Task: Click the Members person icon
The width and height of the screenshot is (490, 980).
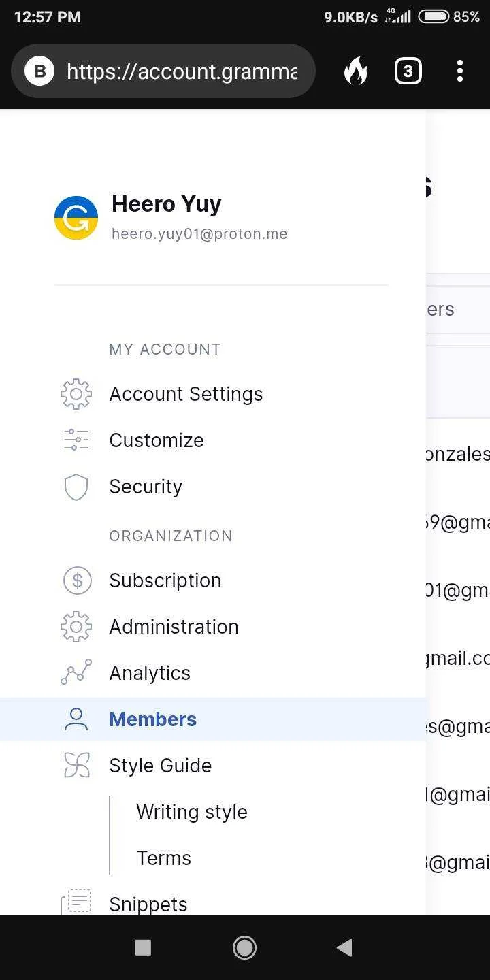Action: click(76, 719)
